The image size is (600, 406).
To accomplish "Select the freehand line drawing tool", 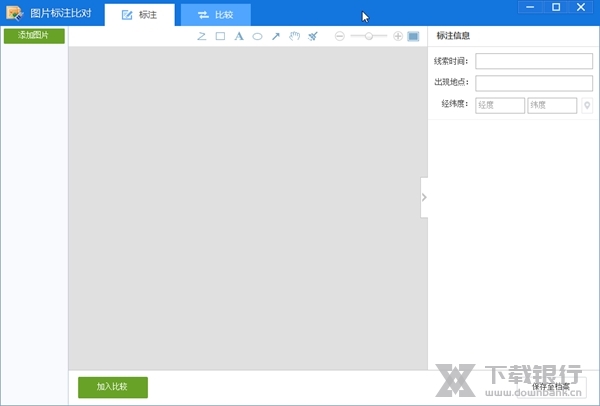I will coord(202,36).
